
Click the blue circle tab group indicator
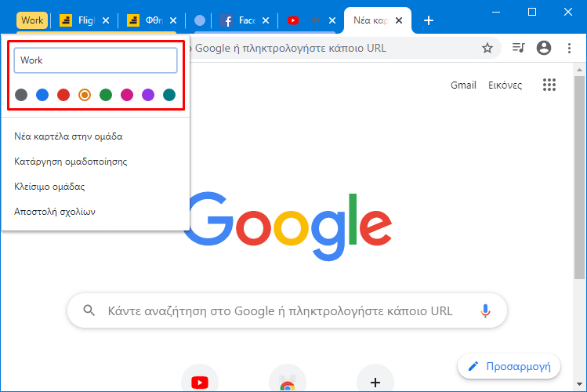(x=200, y=20)
